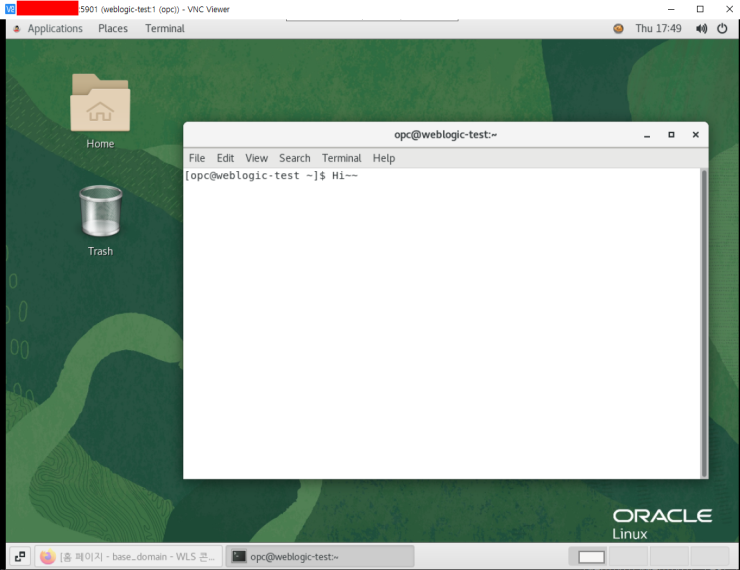Open the top-panel Terminal app menu

[165, 29]
